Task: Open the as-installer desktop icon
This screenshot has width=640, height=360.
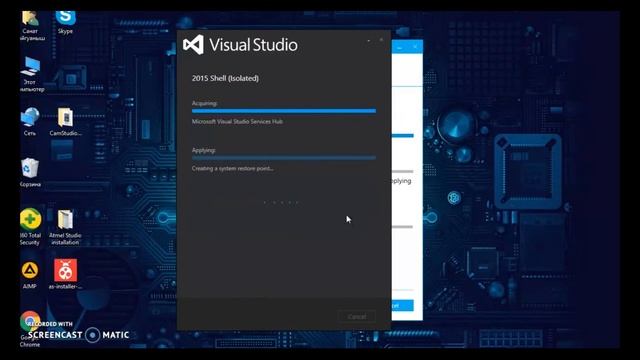Action: click(65, 274)
